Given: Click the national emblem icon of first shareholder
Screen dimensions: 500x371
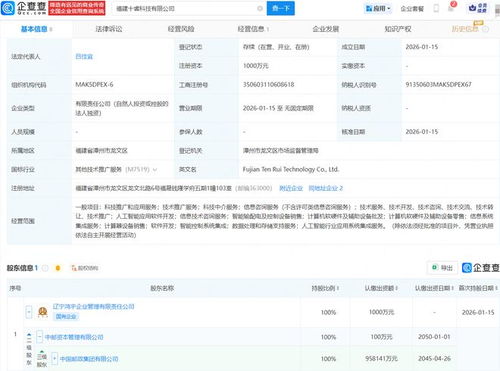Looking at the screenshot, I should coord(42,312).
